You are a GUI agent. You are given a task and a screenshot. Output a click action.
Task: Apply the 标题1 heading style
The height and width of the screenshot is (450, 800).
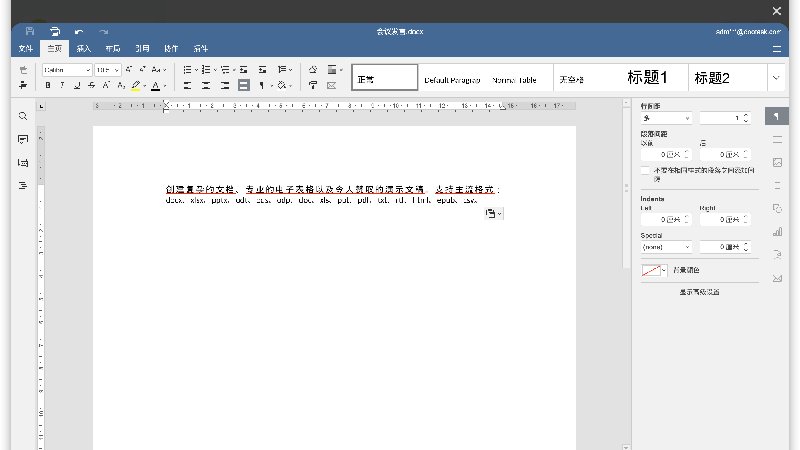pos(647,78)
